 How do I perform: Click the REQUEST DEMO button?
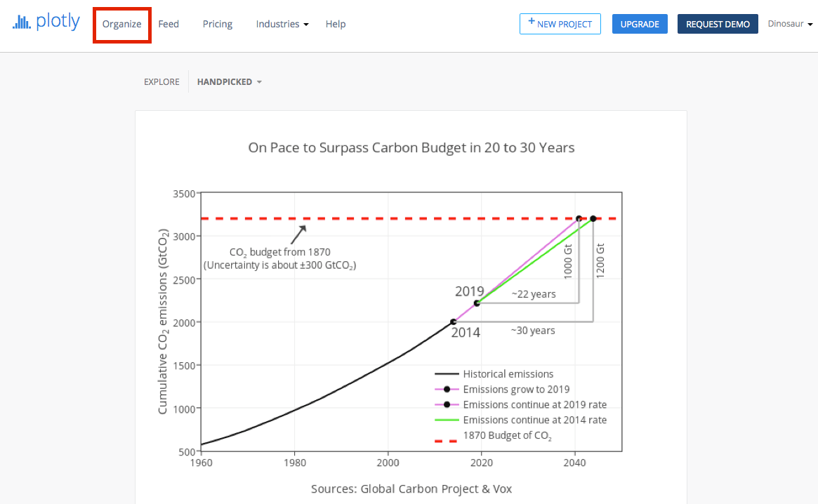pos(718,23)
